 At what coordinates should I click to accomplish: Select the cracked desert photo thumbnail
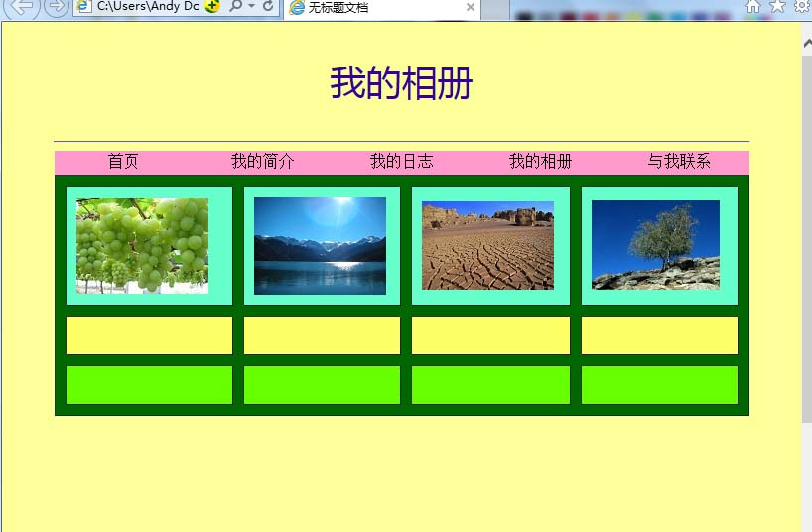coord(487,245)
